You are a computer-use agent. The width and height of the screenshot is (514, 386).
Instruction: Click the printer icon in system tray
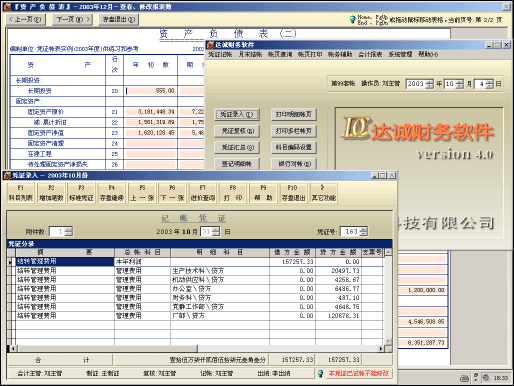[x=464, y=378]
